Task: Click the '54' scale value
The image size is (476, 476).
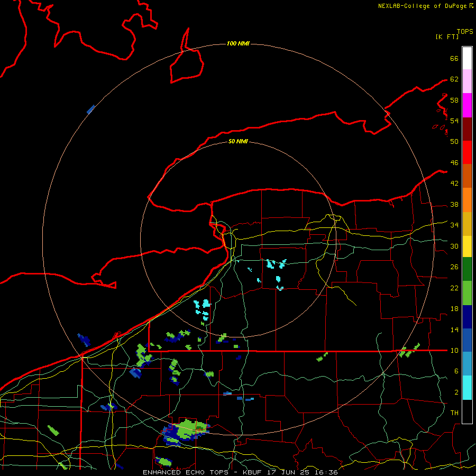Action: click(454, 121)
